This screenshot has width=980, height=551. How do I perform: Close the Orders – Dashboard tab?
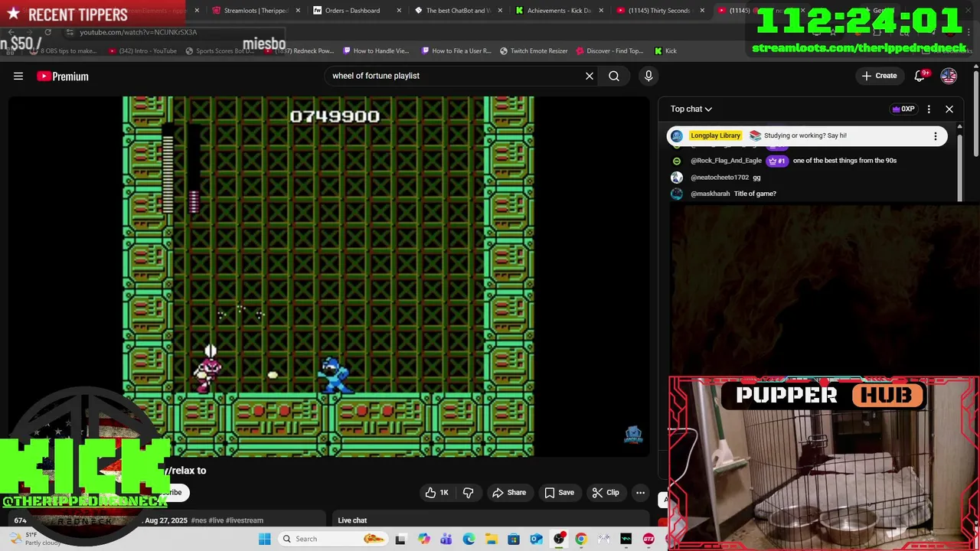400,11
